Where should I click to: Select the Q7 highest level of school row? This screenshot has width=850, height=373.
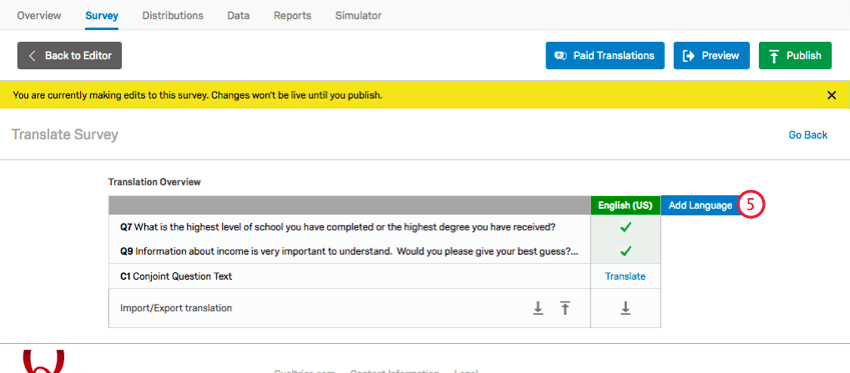point(350,227)
